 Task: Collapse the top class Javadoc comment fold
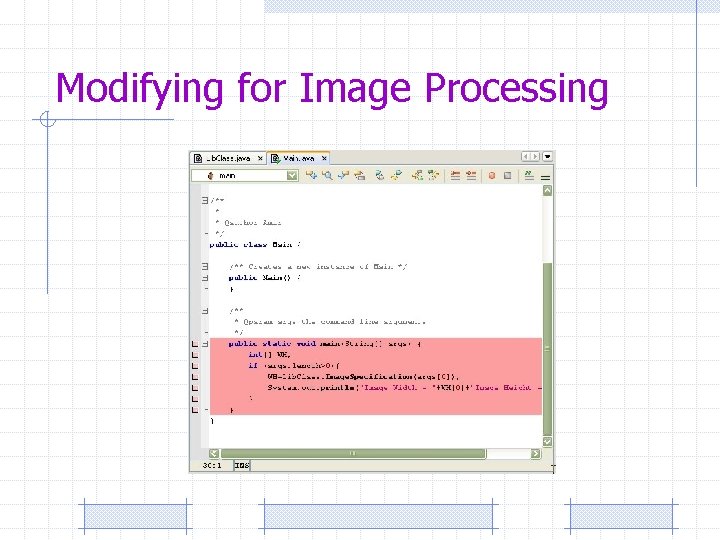[x=205, y=200]
